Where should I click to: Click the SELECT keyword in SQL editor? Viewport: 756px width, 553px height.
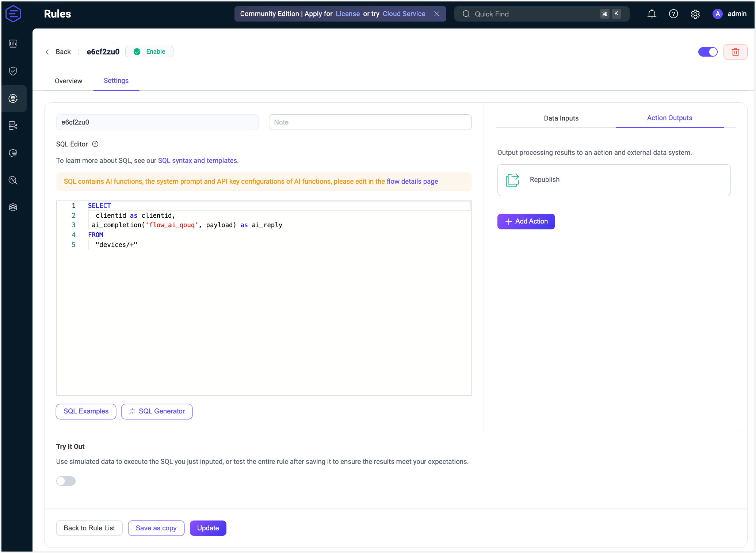click(99, 206)
